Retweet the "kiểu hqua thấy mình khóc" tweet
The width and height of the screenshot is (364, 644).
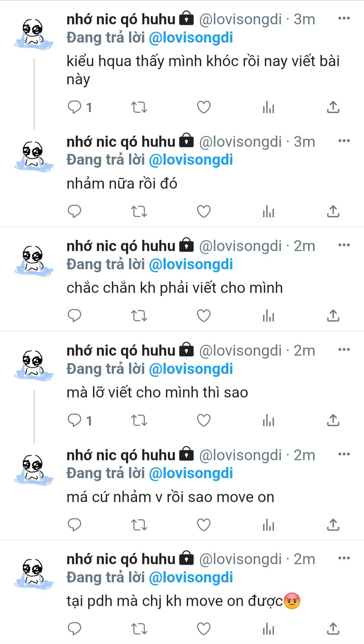(x=139, y=107)
